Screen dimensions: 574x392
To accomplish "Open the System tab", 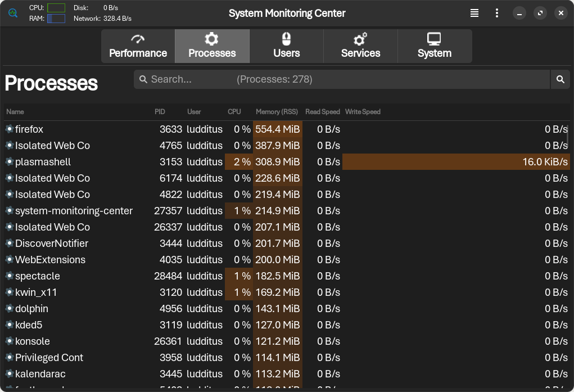I will 434,46.
